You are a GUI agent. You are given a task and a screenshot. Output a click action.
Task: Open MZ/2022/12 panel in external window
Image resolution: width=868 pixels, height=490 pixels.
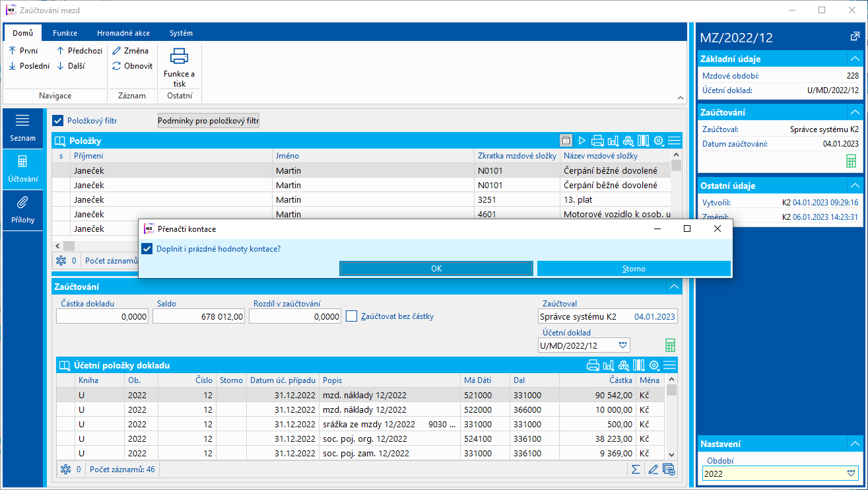click(x=855, y=37)
